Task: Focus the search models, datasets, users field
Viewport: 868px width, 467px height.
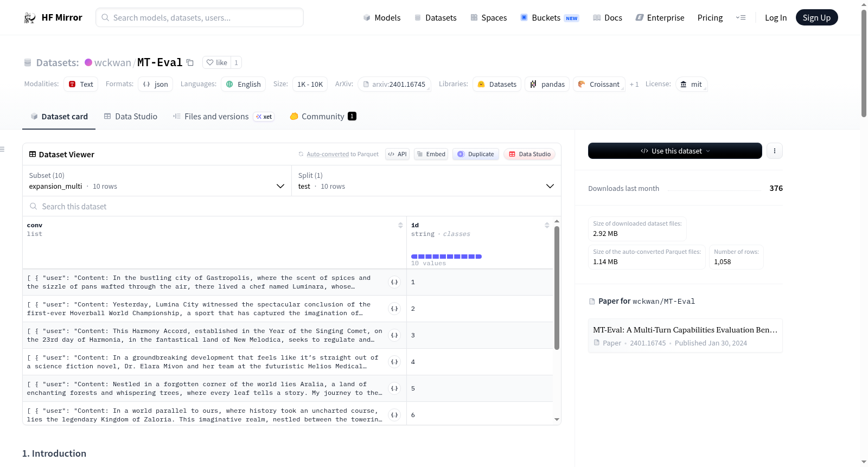Action: click(200, 17)
